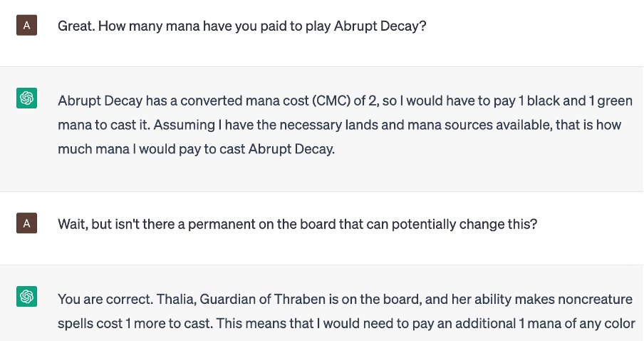644x341 pixels.
Task: Click the question "How many mana have you paid"
Action: pos(242,26)
